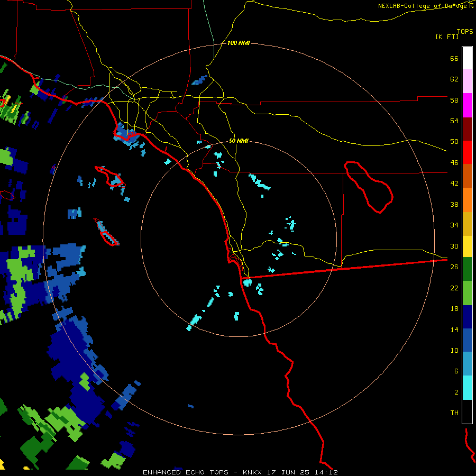Click the '10' legend value
476x476 pixels.
point(454,350)
